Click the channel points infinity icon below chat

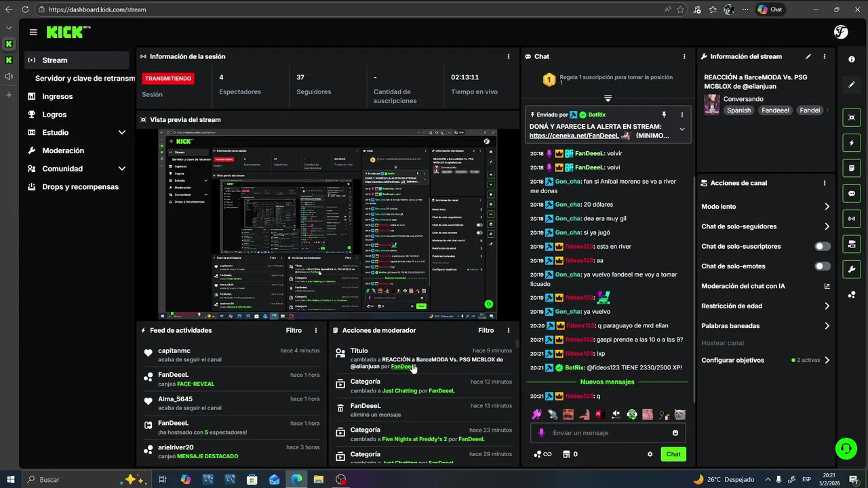[542, 454]
